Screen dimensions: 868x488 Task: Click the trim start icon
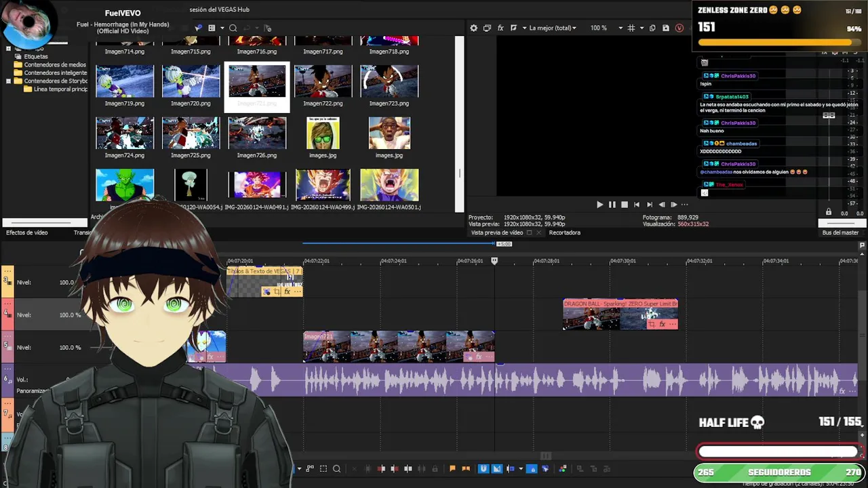(x=381, y=468)
